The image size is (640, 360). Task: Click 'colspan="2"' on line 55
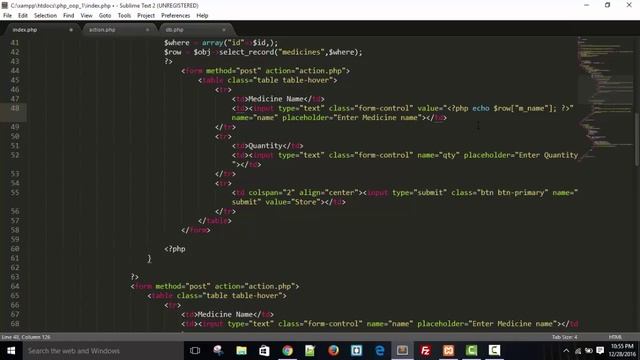click(x=271, y=193)
